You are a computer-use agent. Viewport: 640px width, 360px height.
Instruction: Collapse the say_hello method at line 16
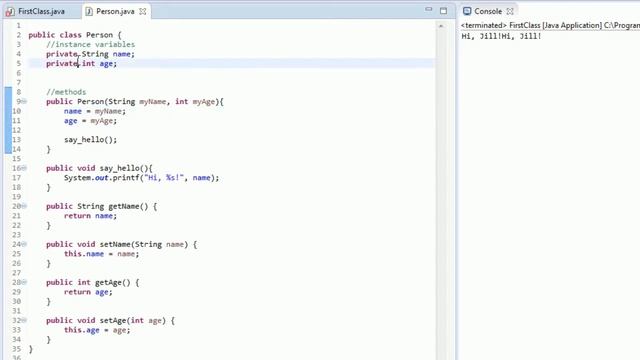pos(24,168)
